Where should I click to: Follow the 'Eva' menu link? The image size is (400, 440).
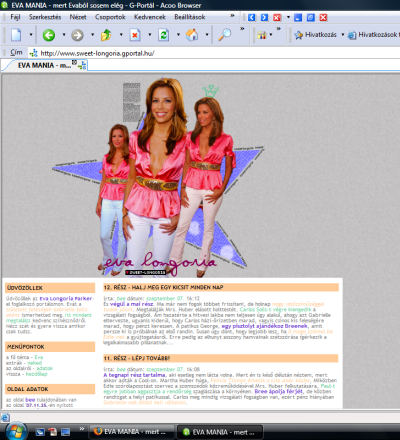39,357
